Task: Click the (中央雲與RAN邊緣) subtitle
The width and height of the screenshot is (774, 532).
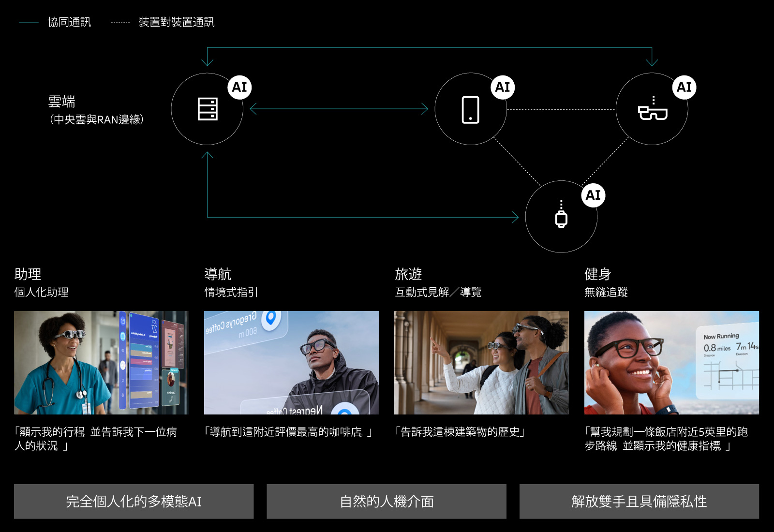Action: point(96,119)
